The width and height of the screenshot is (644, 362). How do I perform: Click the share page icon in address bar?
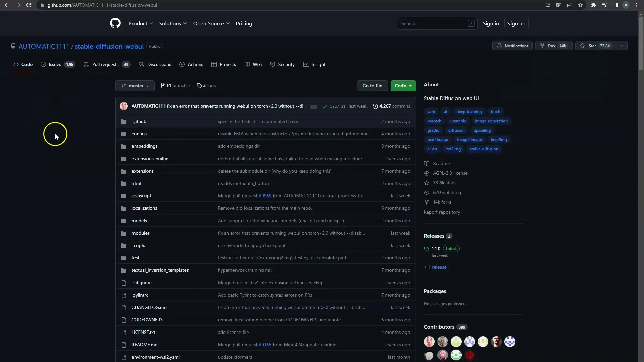click(x=570, y=5)
